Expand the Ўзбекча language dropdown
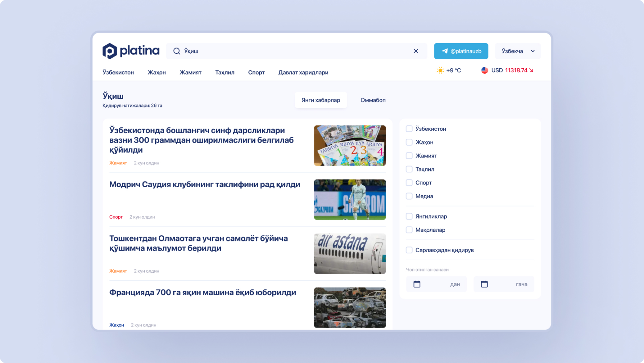Image resolution: width=644 pixels, height=363 pixels. click(518, 51)
